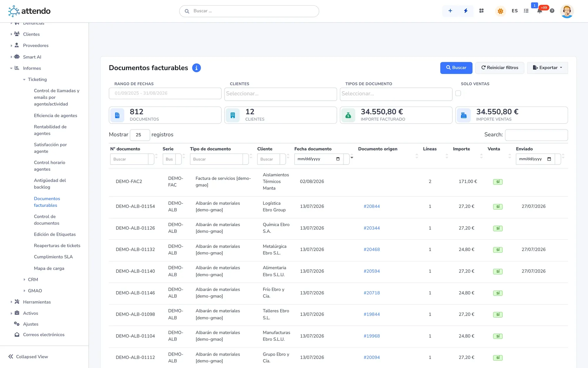The image size is (588, 368).
Task: Click the Mostrar registros count field
Action: click(x=140, y=135)
